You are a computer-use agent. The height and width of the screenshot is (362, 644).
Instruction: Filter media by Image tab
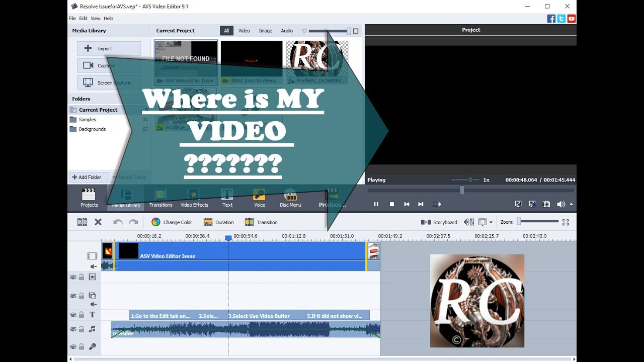pyautogui.click(x=266, y=31)
